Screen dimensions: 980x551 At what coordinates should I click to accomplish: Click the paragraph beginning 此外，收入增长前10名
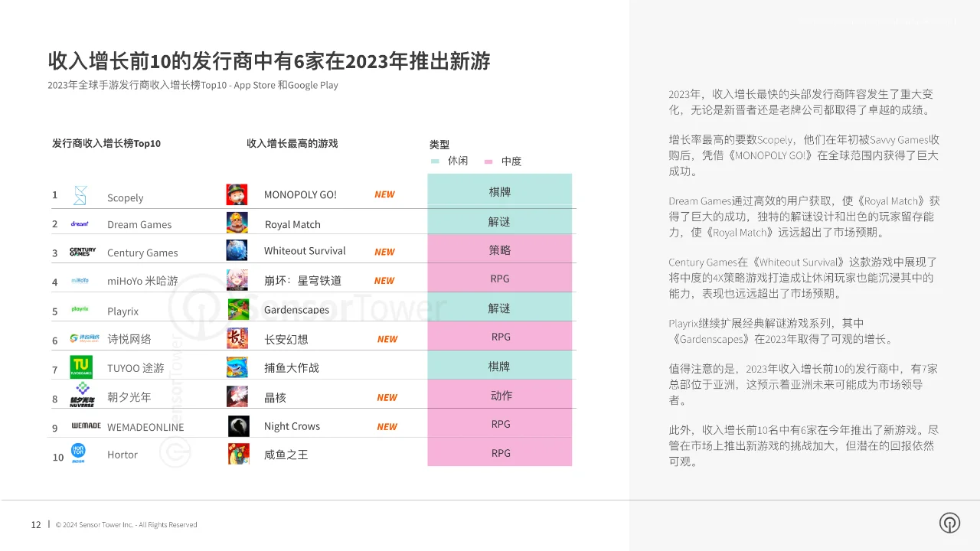click(x=802, y=445)
